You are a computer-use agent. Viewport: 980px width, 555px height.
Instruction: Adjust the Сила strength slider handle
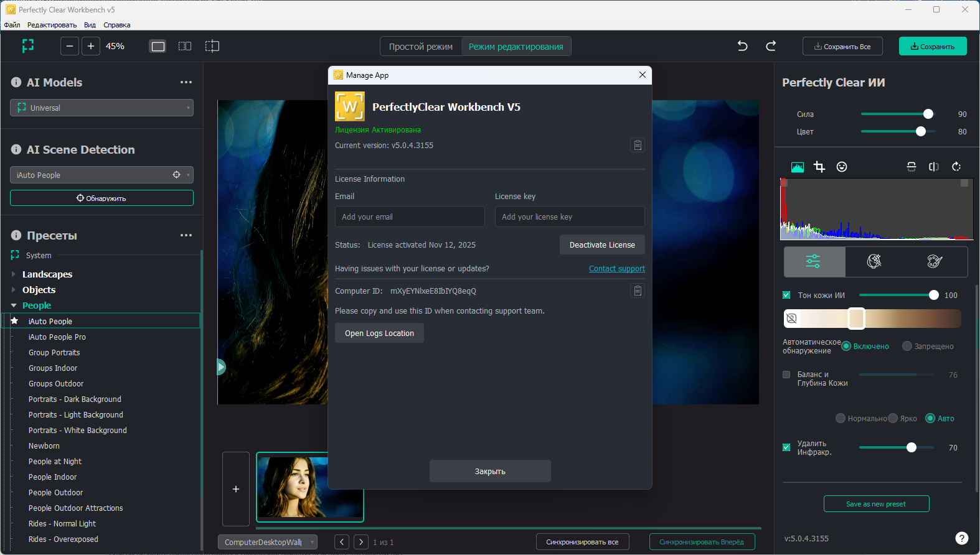928,114
